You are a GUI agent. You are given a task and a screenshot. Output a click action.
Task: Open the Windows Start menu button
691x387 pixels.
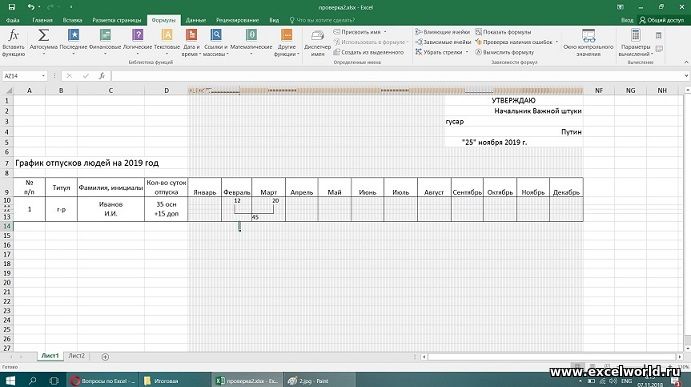click(x=10, y=380)
